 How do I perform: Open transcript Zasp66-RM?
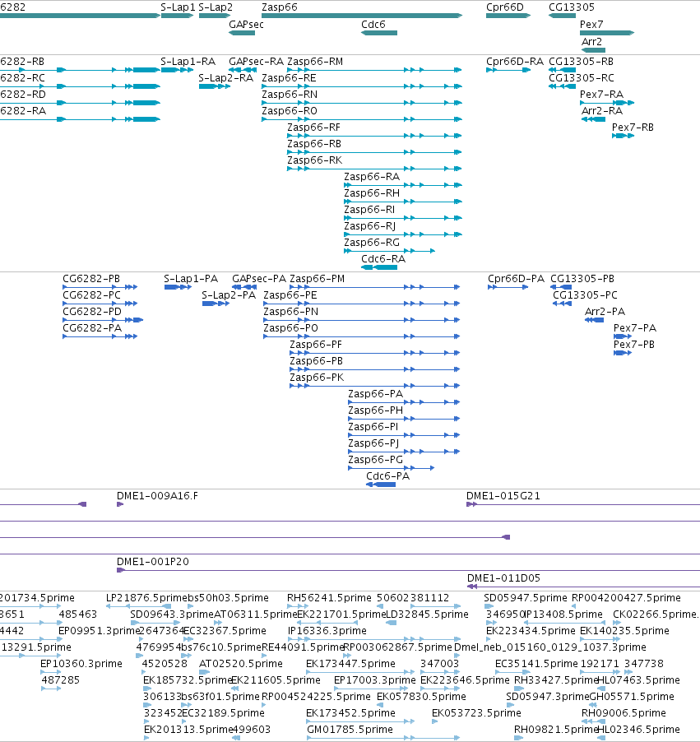pyautogui.click(x=374, y=70)
